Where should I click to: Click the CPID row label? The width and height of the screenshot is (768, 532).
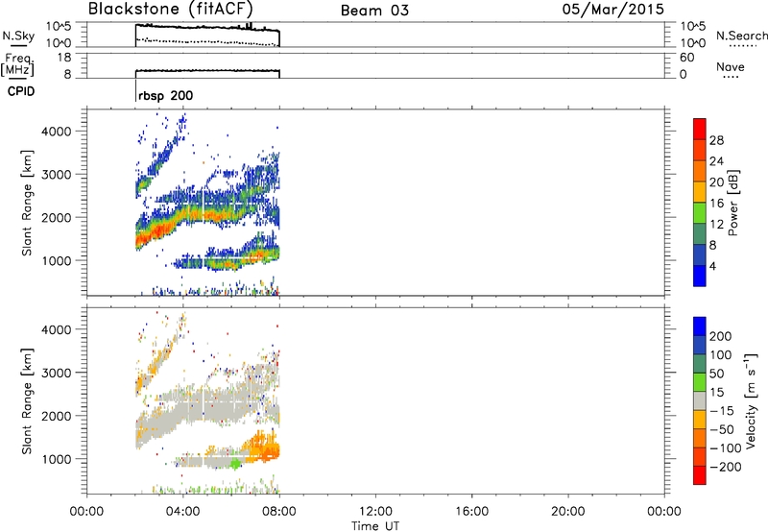[21, 91]
